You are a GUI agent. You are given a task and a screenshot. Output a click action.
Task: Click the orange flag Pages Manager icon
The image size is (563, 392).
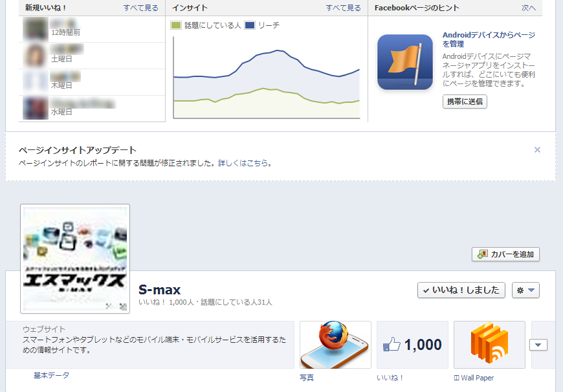[405, 62]
